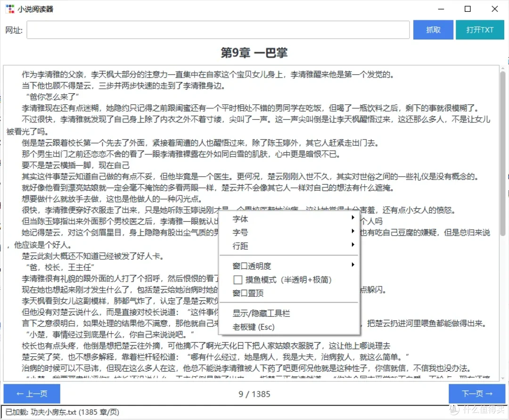Click the line “爸你怎么来了”

[x=52, y=97]
